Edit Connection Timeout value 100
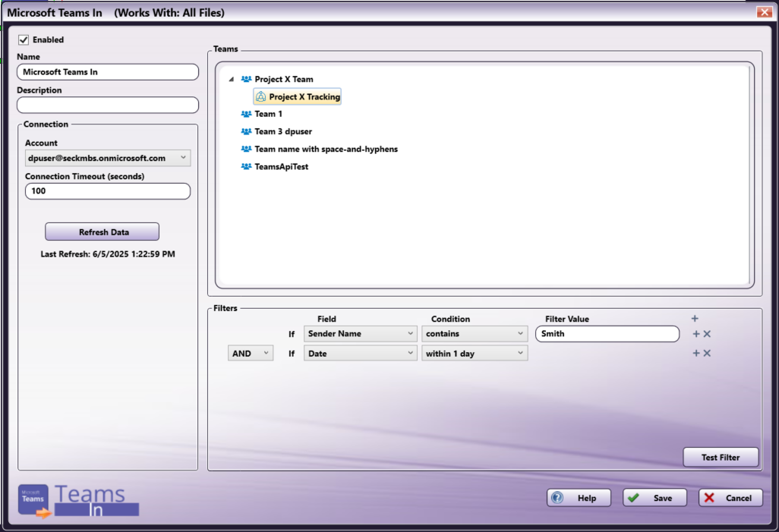 [108, 191]
